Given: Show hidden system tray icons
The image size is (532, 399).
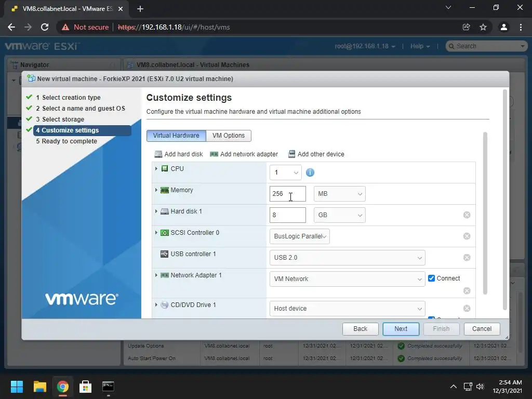Looking at the screenshot, I should 453,387.
